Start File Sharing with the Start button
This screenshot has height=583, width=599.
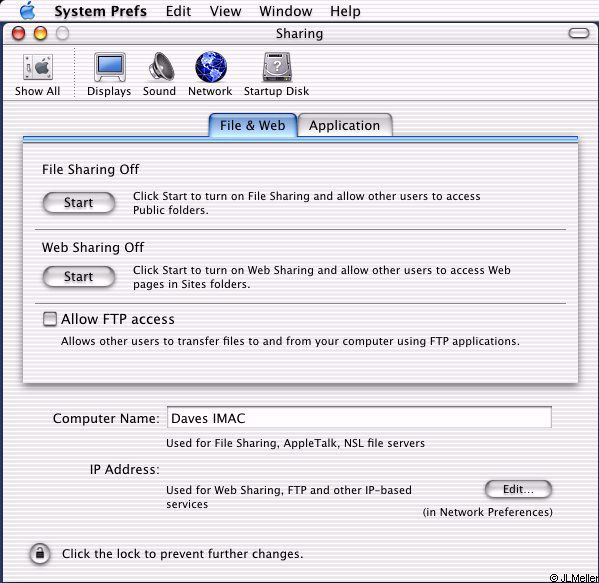79,202
